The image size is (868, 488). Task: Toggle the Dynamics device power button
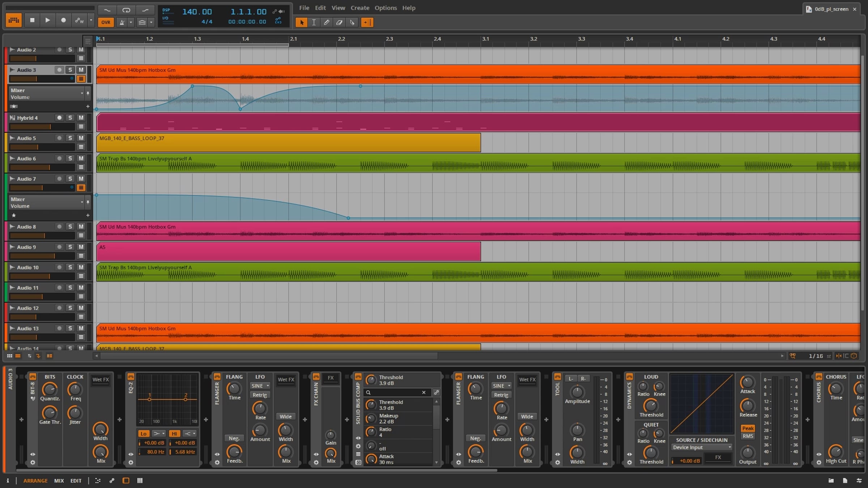pyautogui.click(x=629, y=377)
